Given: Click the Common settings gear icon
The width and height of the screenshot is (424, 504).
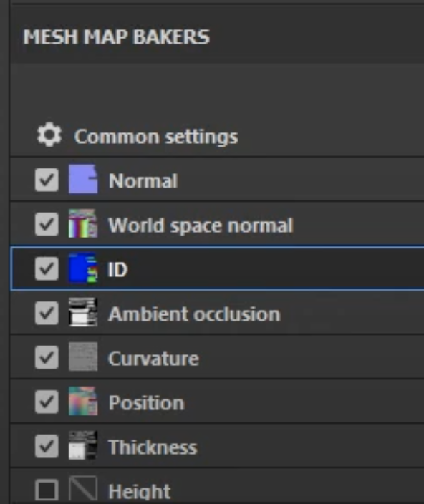Looking at the screenshot, I should [49, 135].
